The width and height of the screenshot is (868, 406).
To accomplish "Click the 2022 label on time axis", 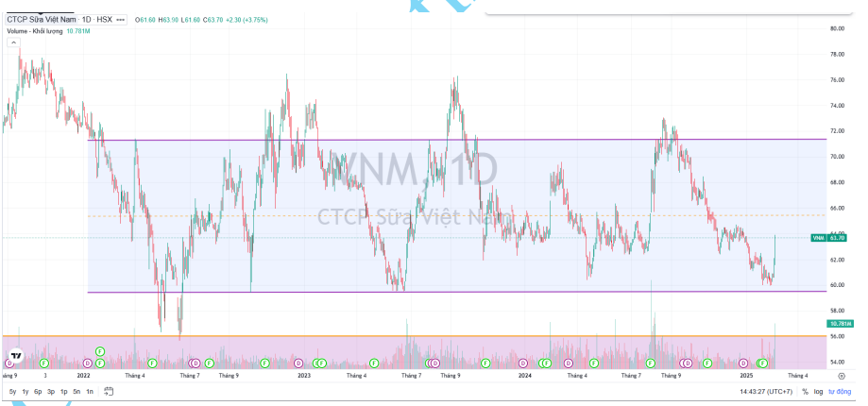I will tap(84, 376).
